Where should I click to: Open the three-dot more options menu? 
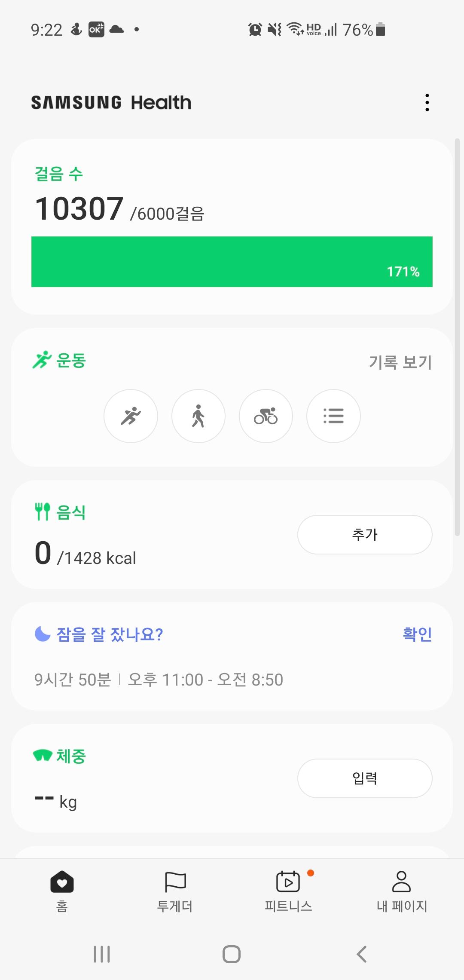coord(427,103)
